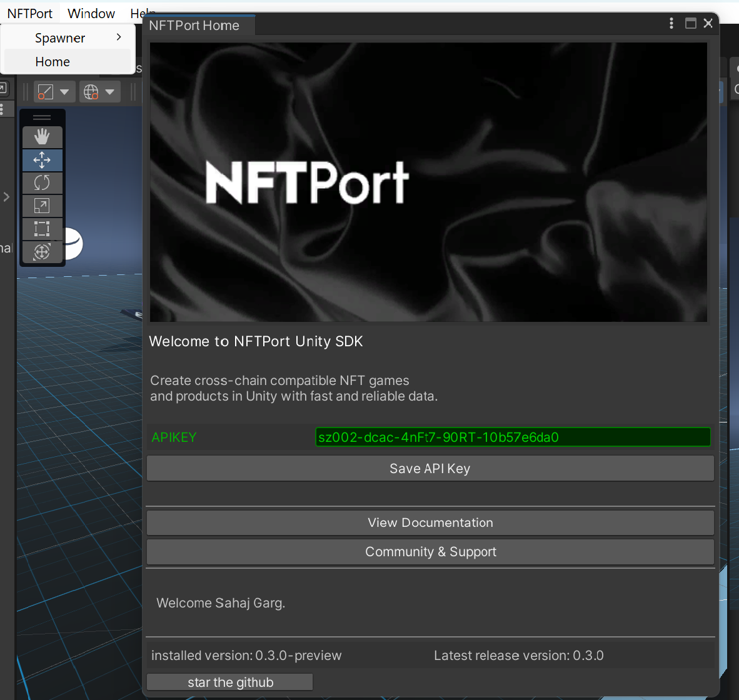Click the 'APIKEY' label

[x=174, y=437]
